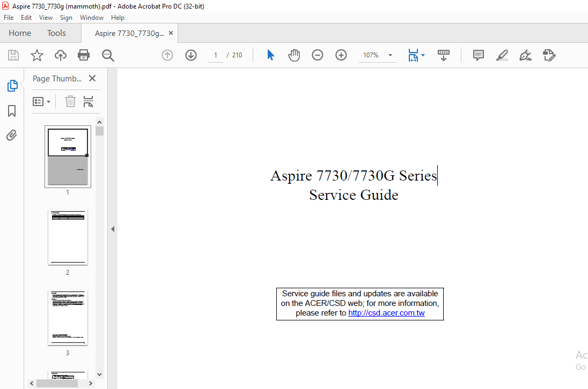Go to previous page arrow

point(167,55)
